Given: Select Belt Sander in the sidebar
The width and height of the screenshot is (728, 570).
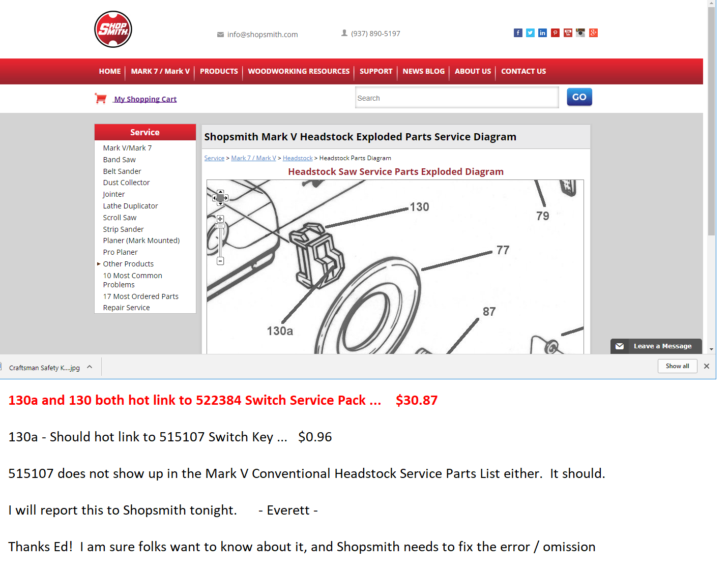Looking at the screenshot, I should point(122,171).
